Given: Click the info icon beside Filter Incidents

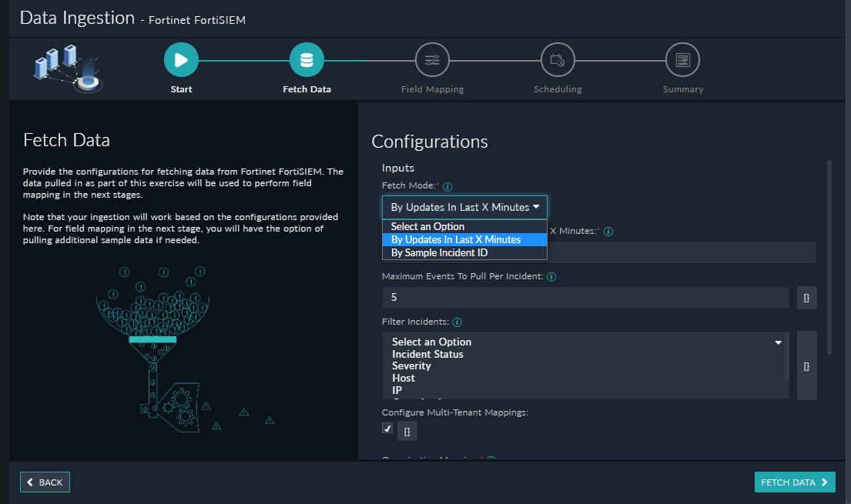Looking at the screenshot, I should 457,322.
